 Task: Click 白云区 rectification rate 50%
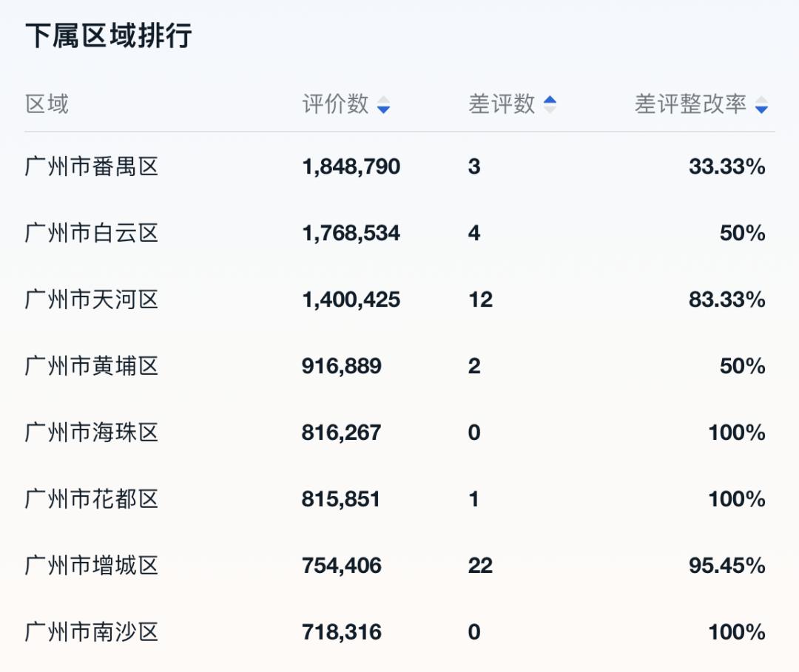coord(743,234)
